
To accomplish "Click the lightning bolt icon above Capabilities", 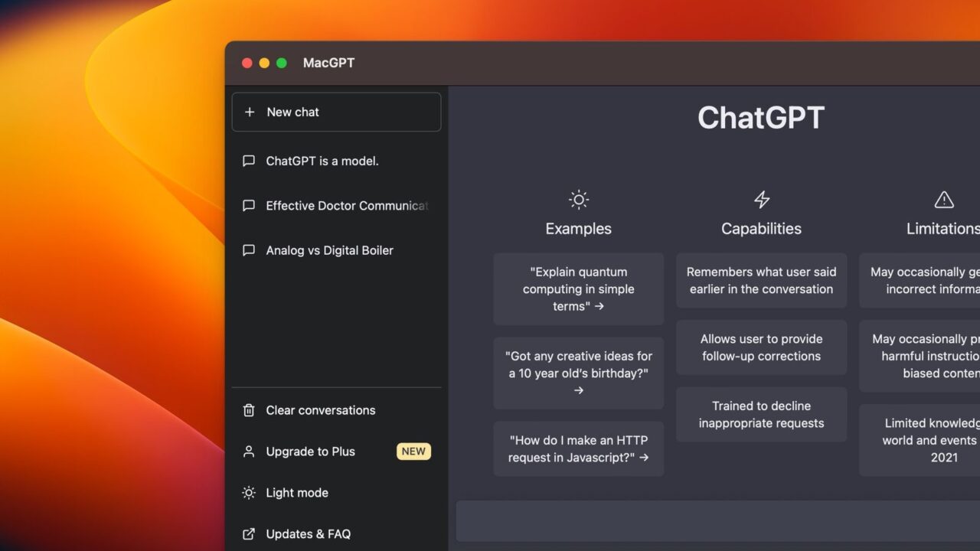I will click(x=761, y=199).
